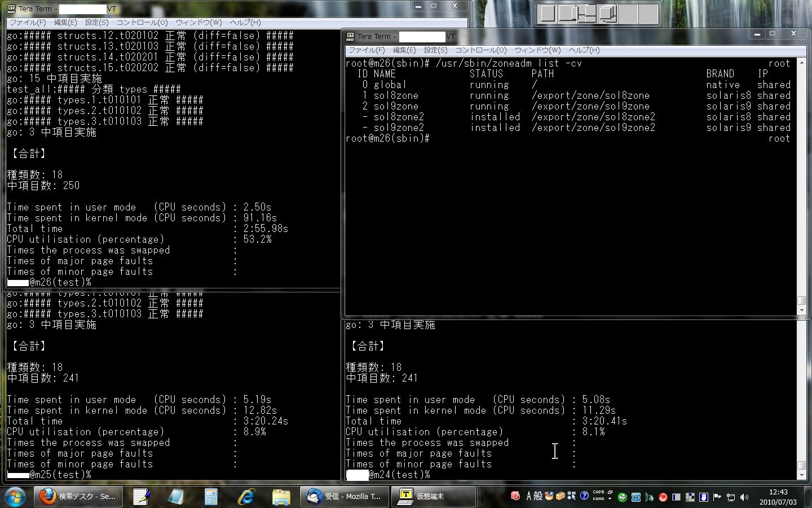Image resolution: width=812 pixels, height=508 pixels.
Task: Click the CCS tray icon
Action: point(636,497)
